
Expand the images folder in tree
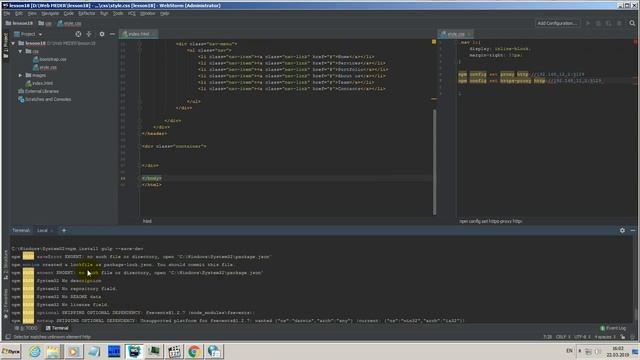pos(20,76)
